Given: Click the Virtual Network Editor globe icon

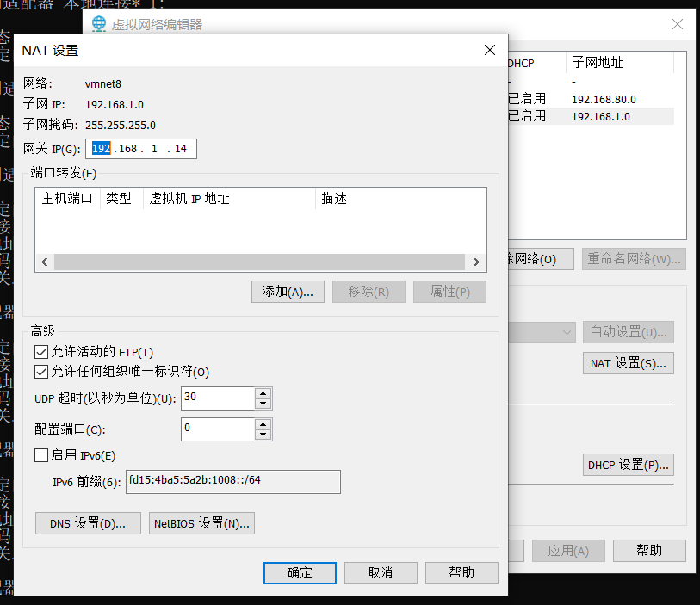Looking at the screenshot, I should 99,23.
